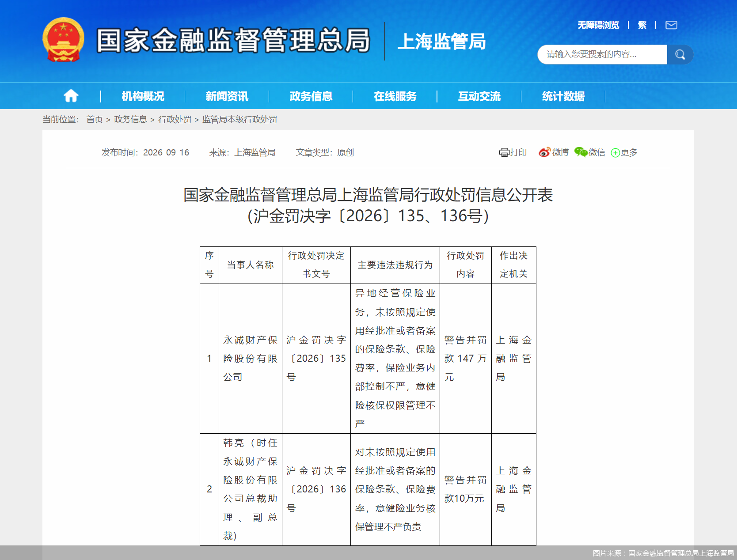Click 序号 column header

tap(209, 265)
